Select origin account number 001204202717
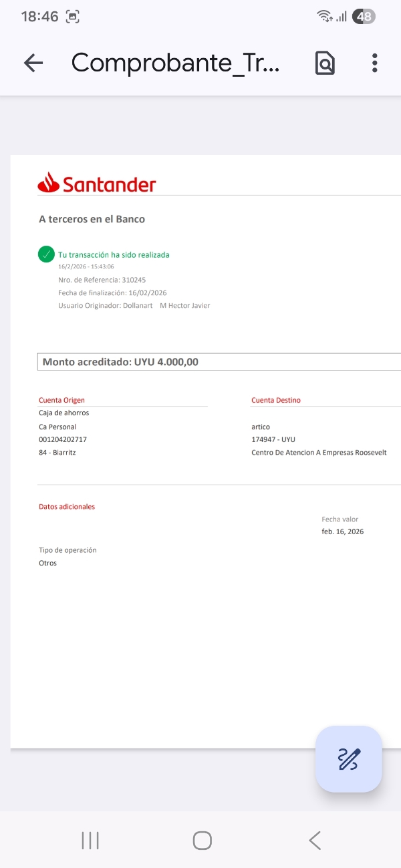Image resolution: width=401 pixels, height=868 pixels. [63, 439]
